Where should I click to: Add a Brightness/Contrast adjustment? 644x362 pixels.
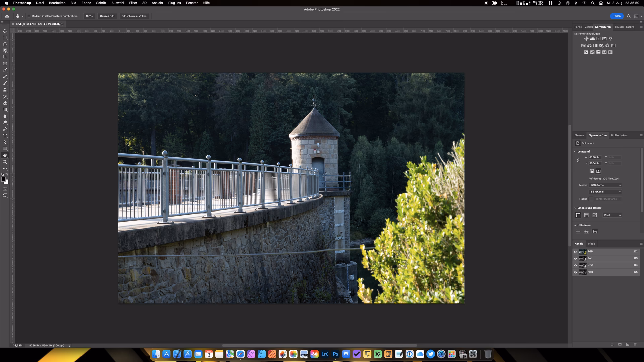coord(586,38)
